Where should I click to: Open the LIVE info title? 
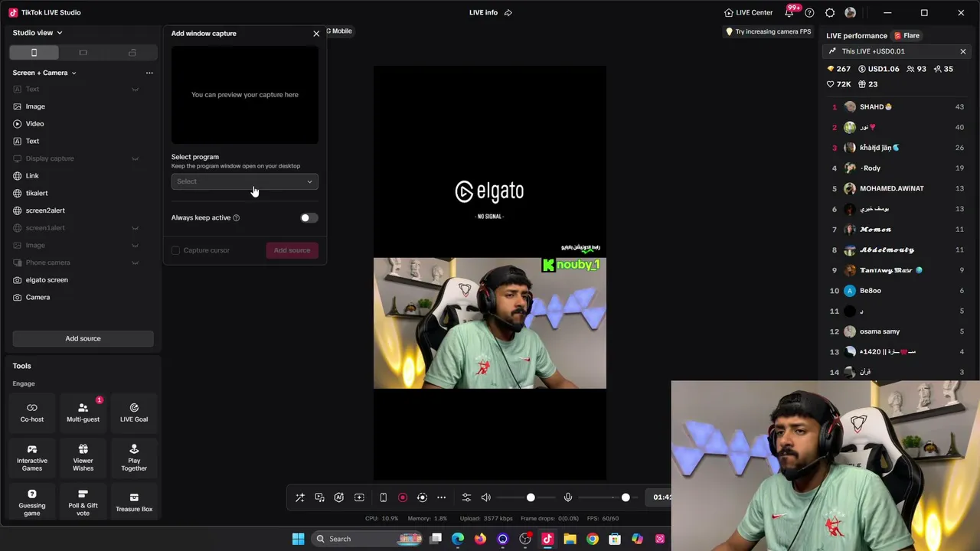(x=483, y=12)
